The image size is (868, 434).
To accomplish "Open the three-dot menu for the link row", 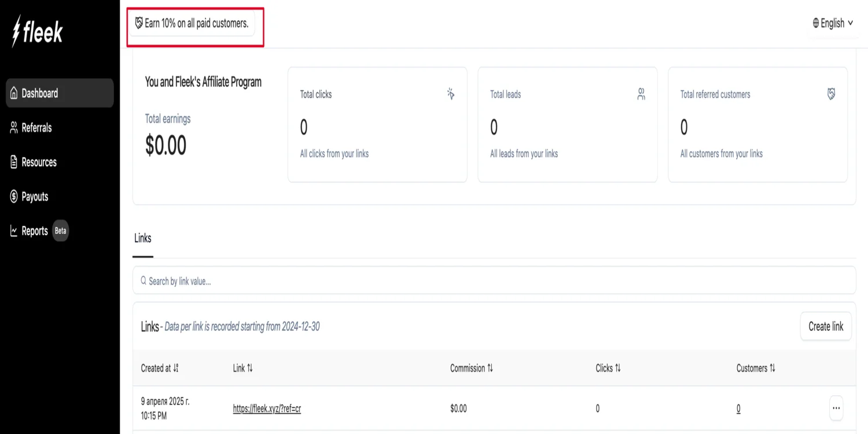I will (836, 408).
